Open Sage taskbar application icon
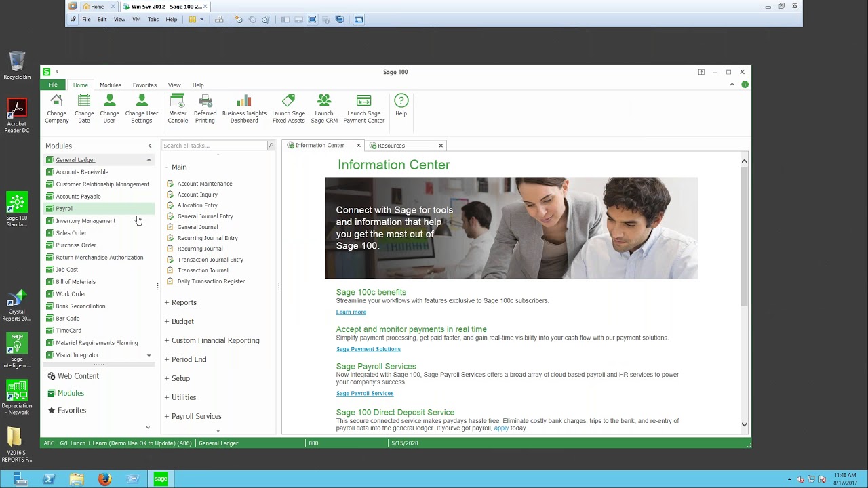 [161, 479]
